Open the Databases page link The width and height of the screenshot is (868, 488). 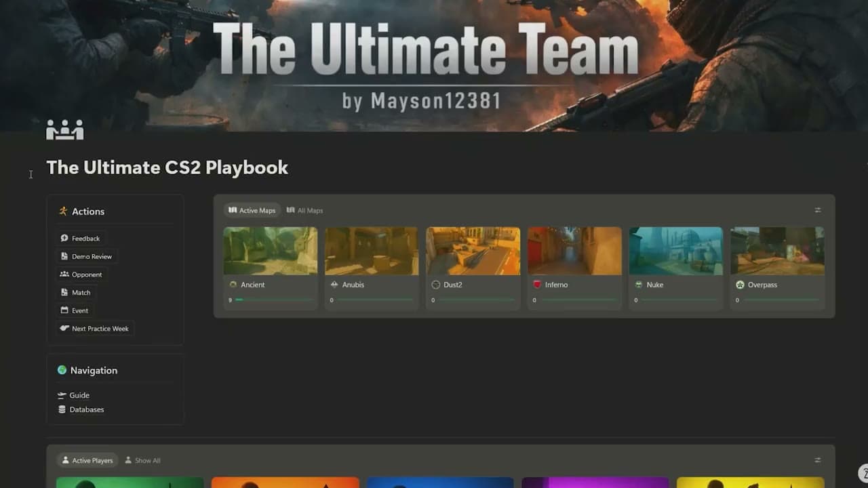[x=81, y=409]
